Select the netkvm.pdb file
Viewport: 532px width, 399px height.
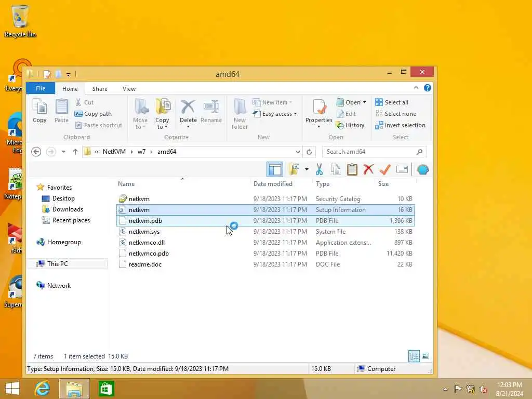[265, 220]
